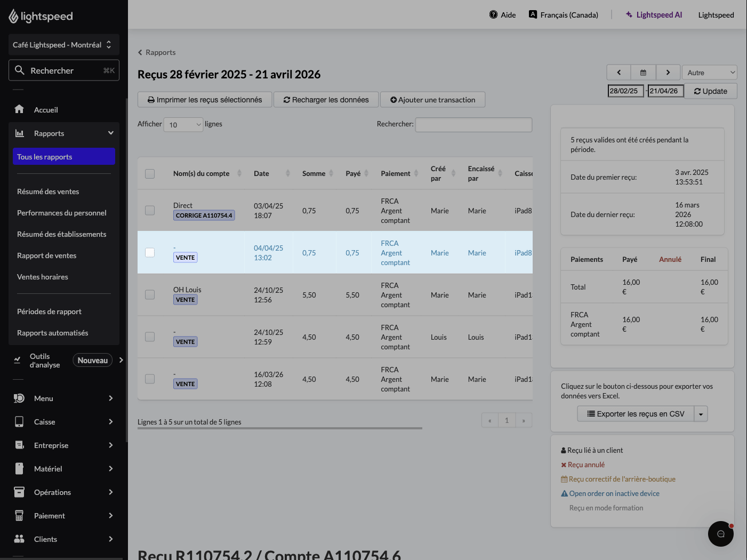Sort table by Somme column arrows
The height and width of the screenshot is (560, 747).
click(x=331, y=173)
